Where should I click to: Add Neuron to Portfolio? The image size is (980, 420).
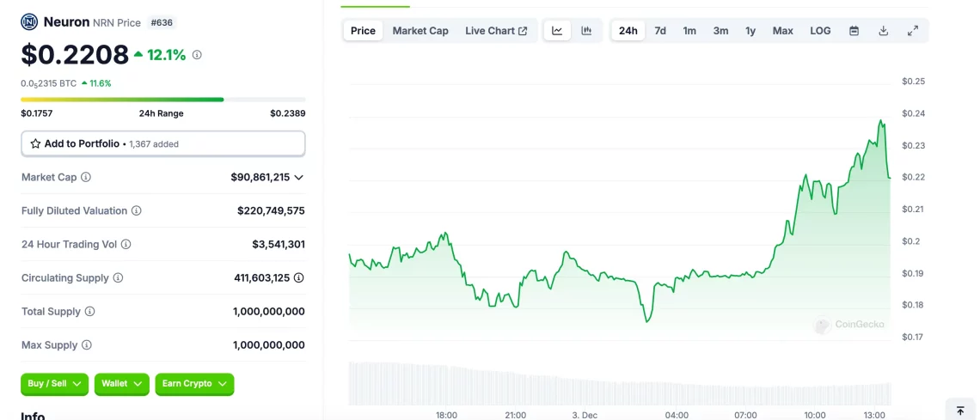point(162,143)
